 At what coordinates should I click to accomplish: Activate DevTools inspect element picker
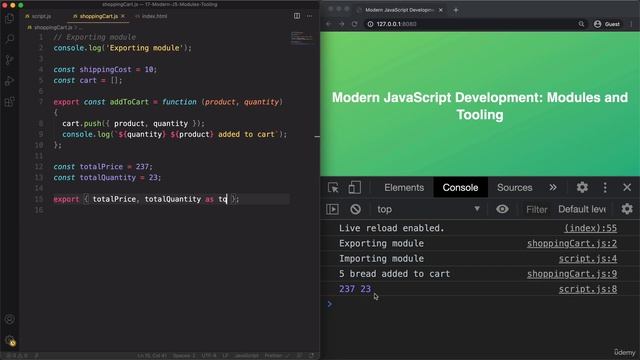[333, 187]
